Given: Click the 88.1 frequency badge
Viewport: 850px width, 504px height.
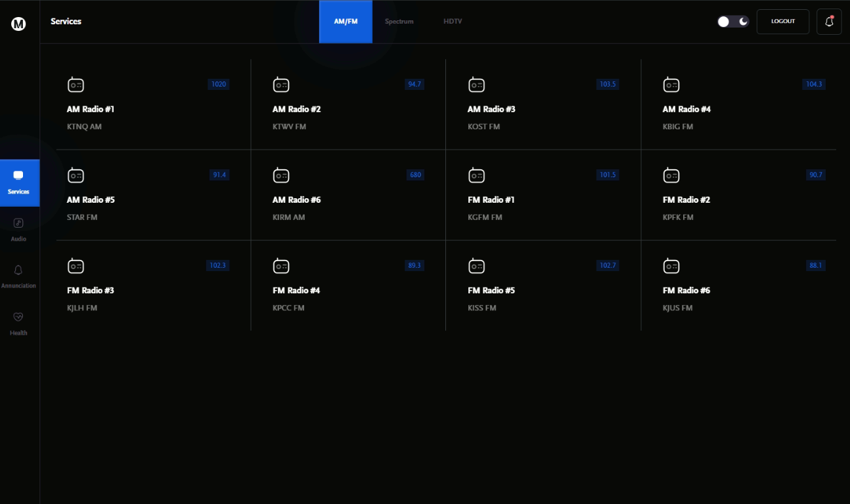Looking at the screenshot, I should 816,265.
